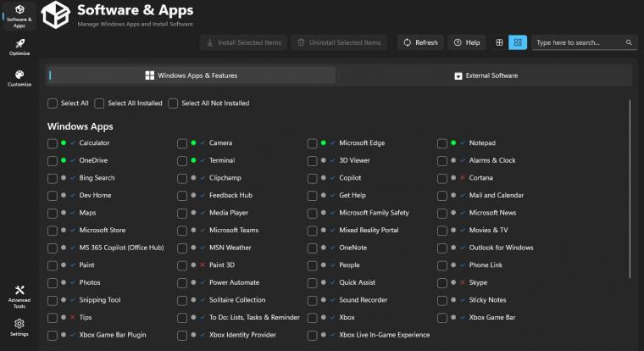Tick Select All Not Installed checkbox
Viewport: 644px width, 351px height.
pyautogui.click(x=173, y=103)
